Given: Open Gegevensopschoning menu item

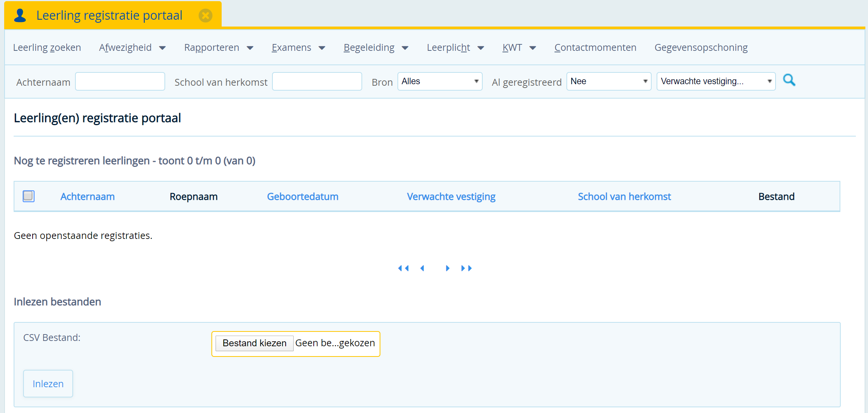Looking at the screenshot, I should point(701,48).
